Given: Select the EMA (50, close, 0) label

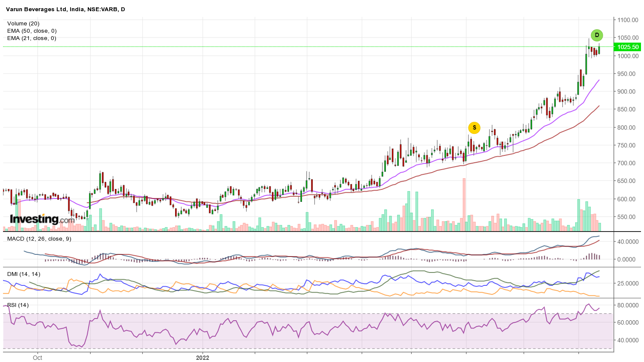Looking at the screenshot, I should click(32, 31).
